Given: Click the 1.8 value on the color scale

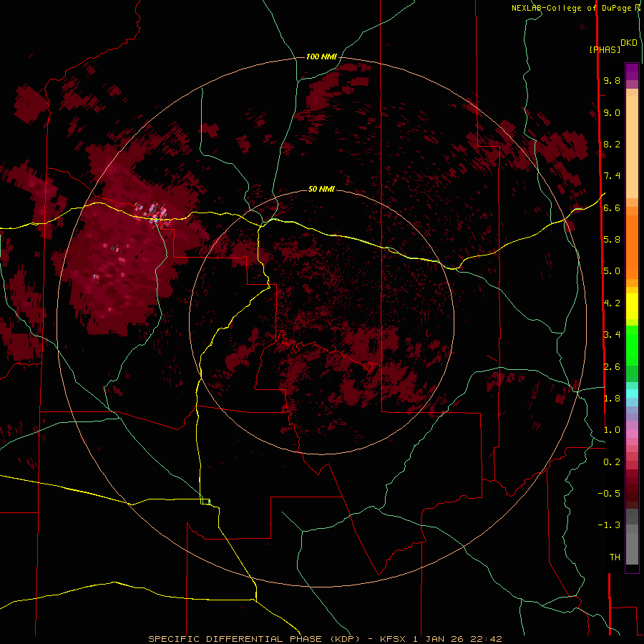Looking at the screenshot, I should click(x=612, y=398).
